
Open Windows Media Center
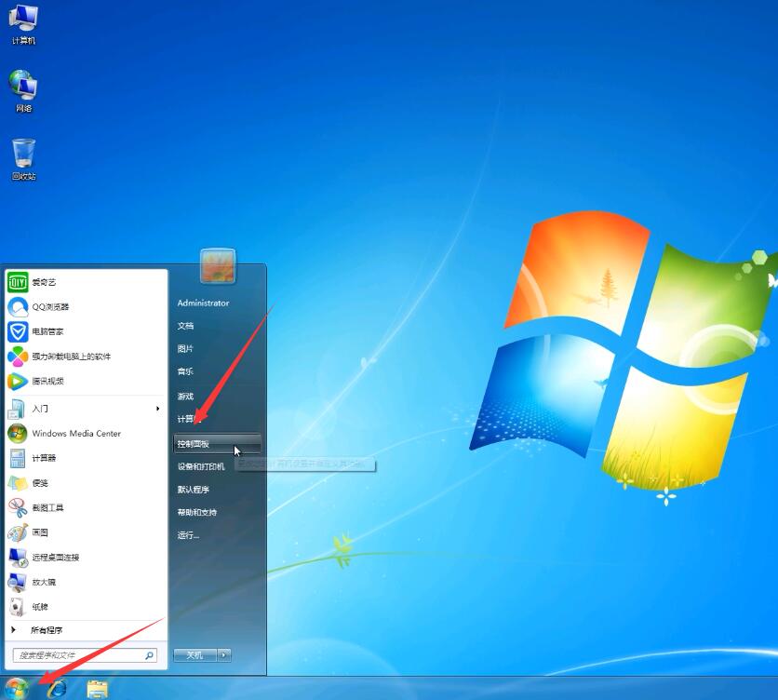point(86,434)
